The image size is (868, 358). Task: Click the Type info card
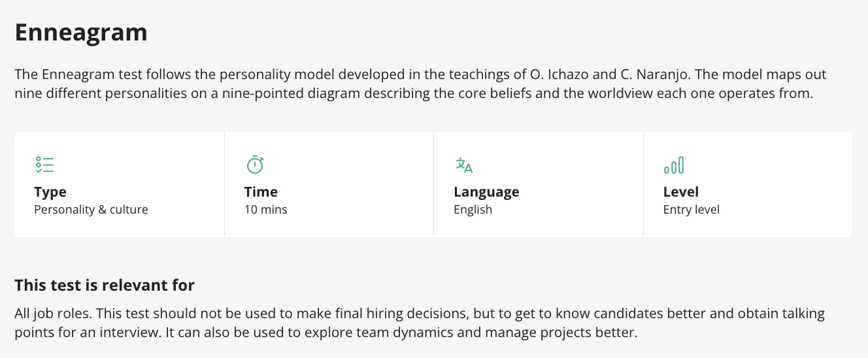coord(119,185)
